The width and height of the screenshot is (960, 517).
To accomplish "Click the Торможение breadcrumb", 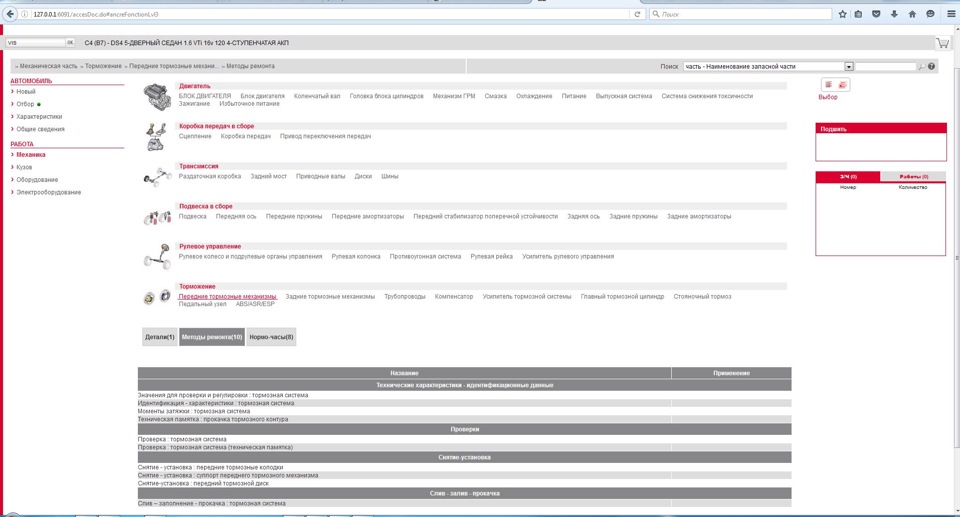I will pyautogui.click(x=103, y=66).
